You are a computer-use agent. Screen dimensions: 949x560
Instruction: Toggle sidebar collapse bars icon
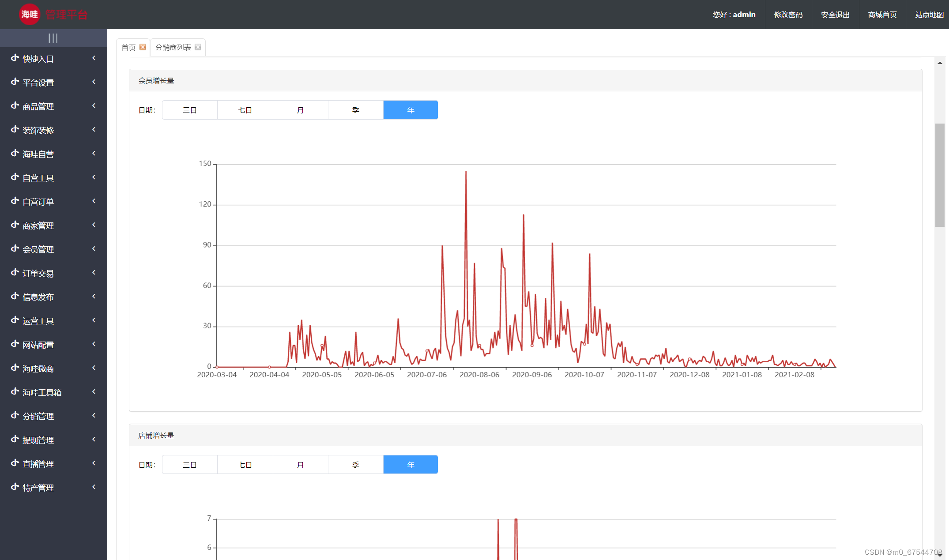click(x=53, y=38)
